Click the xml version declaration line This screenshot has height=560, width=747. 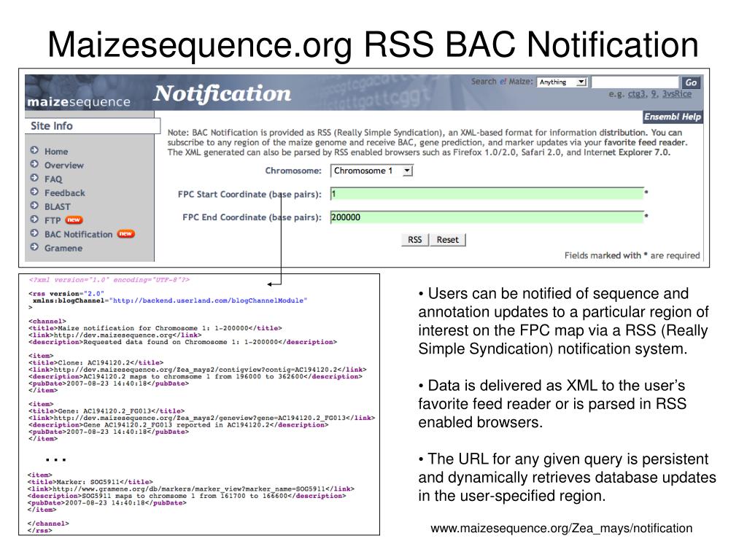pyautogui.click(x=109, y=279)
